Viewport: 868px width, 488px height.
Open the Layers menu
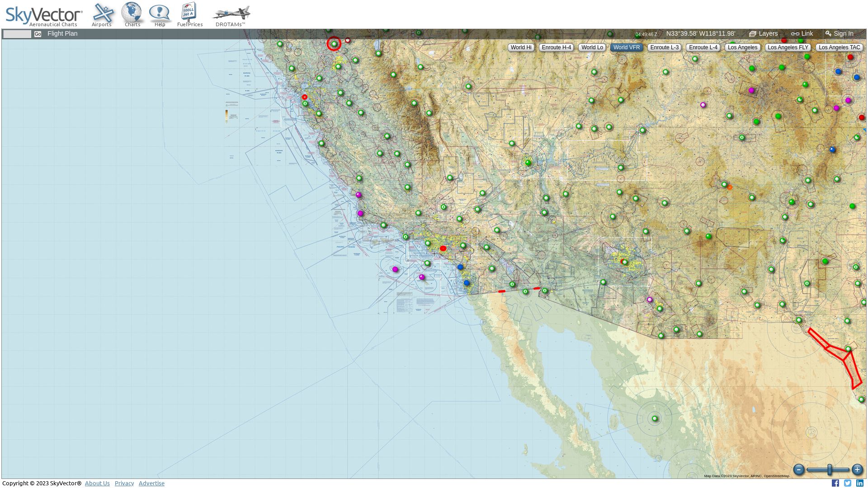tap(764, 34)
